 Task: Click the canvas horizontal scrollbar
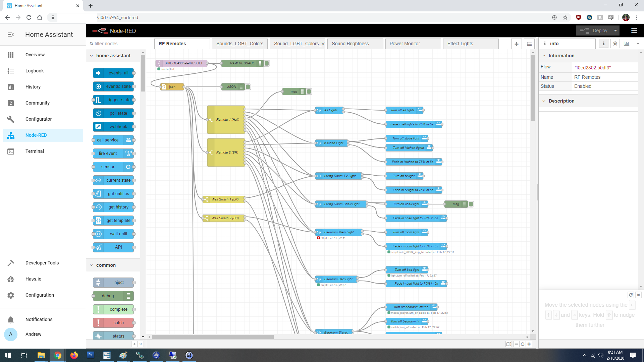coord(213,337)
